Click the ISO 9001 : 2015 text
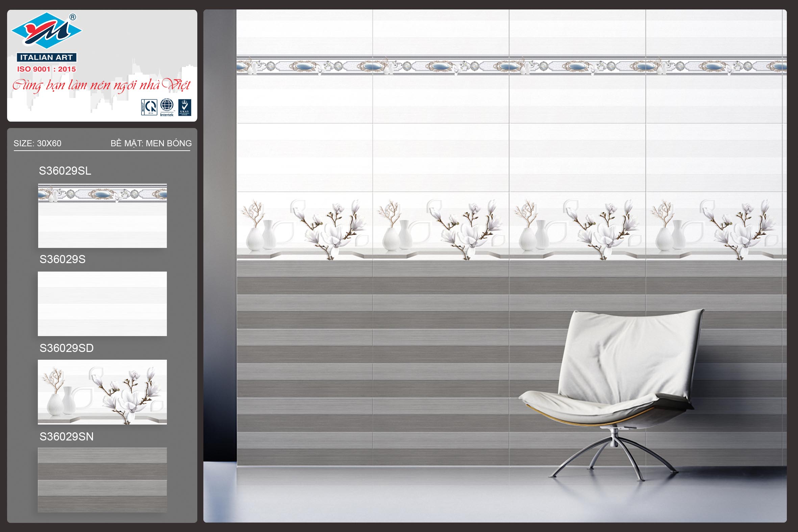This screenshot has width=798, height=532. [47, 69]
